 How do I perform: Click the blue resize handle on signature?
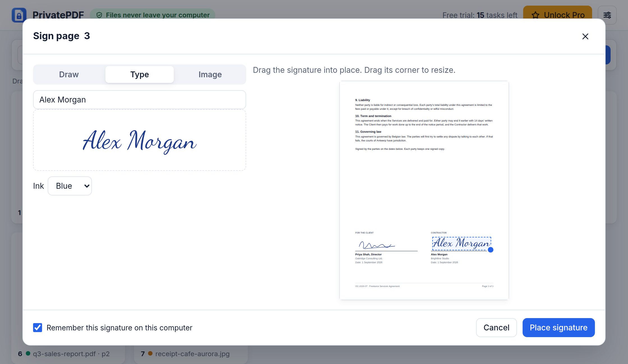490,250
